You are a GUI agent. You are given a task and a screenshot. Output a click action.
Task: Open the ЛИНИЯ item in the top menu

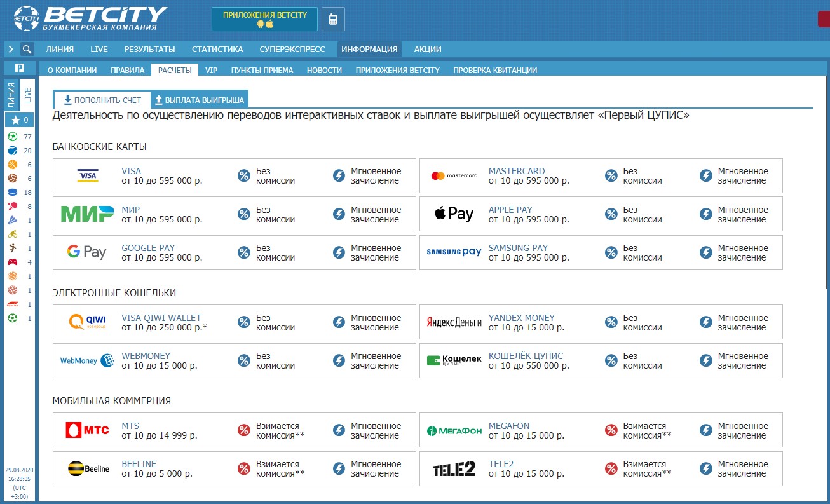tap(60, 50)
